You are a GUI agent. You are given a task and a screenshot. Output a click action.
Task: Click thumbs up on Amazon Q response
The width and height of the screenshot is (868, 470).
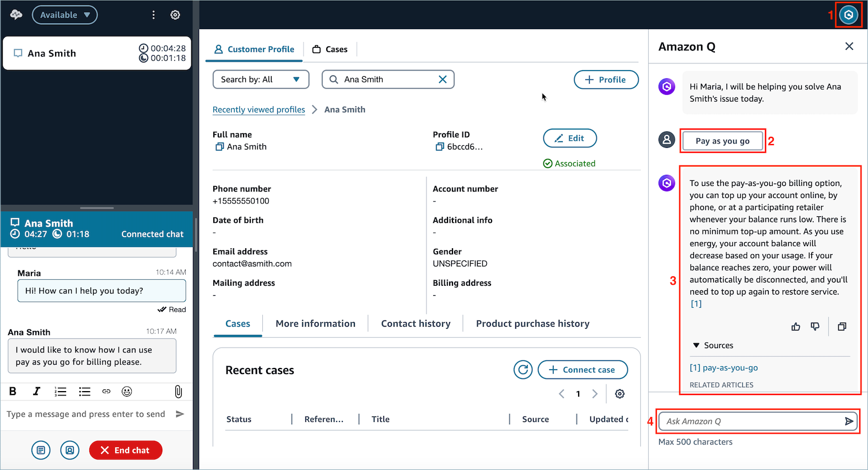796,327
